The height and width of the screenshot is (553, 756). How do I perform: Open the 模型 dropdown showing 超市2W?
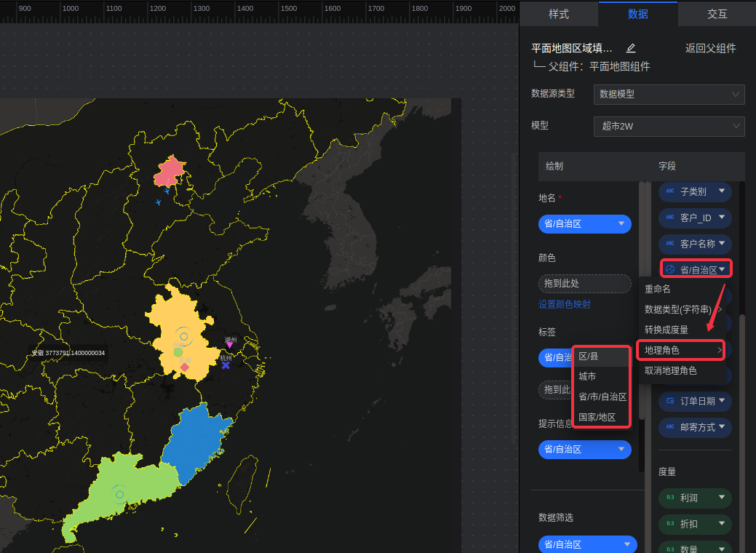coord(669,127)
